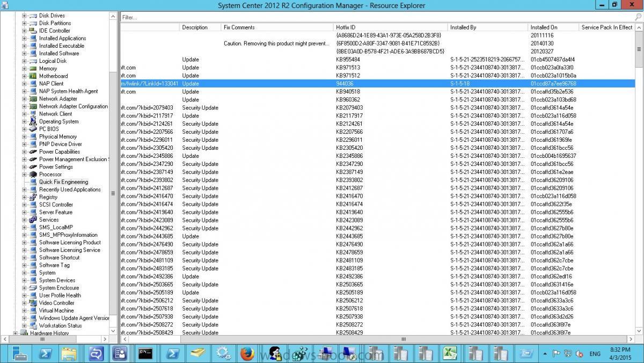The height and width of the screenshot is (363, 644).
Task: Sort by the Fix Comments column header
Action: click(277, 27)
